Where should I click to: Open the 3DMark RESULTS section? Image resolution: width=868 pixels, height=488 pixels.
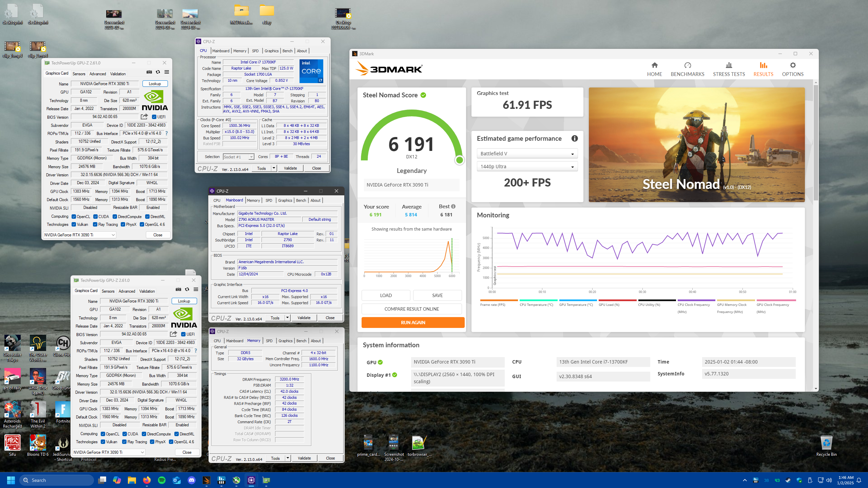(763, 69)
